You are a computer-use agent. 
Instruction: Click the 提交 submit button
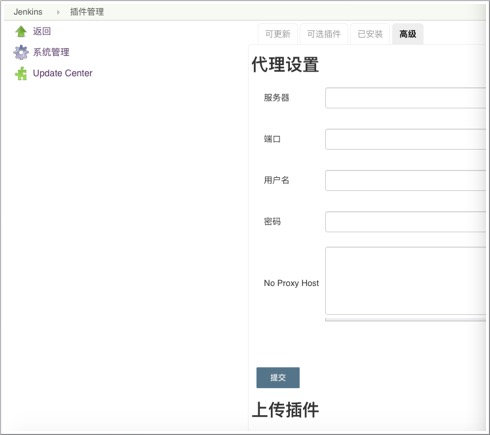pyautogui.click(x=278, y=378)
